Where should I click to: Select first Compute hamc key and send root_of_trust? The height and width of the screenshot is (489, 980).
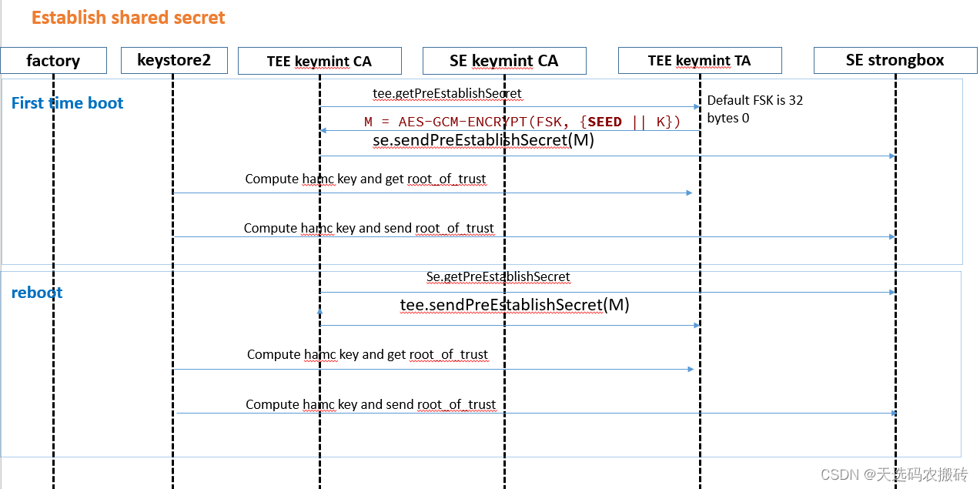[369, 228]
